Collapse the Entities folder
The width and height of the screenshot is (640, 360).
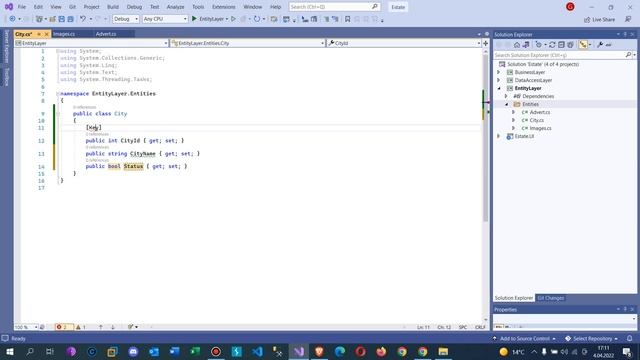click(x=506, y=104)
